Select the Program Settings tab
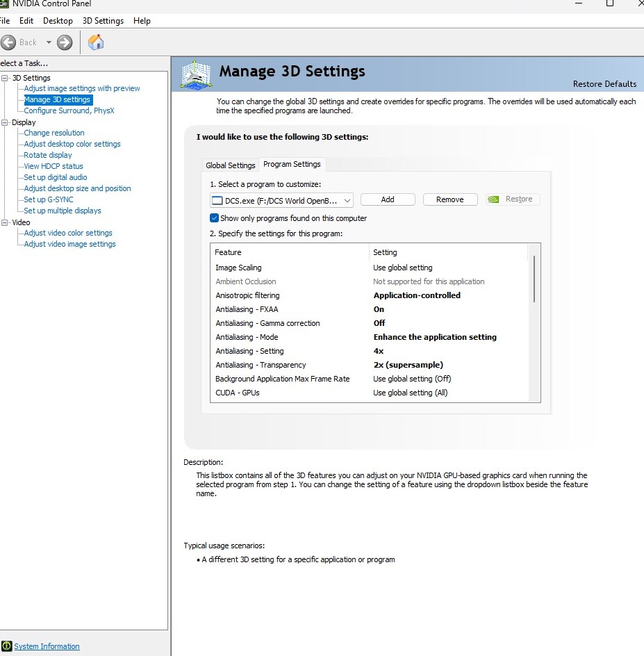Viewport: 644px width, 656px height. click(x=292, y=165)
